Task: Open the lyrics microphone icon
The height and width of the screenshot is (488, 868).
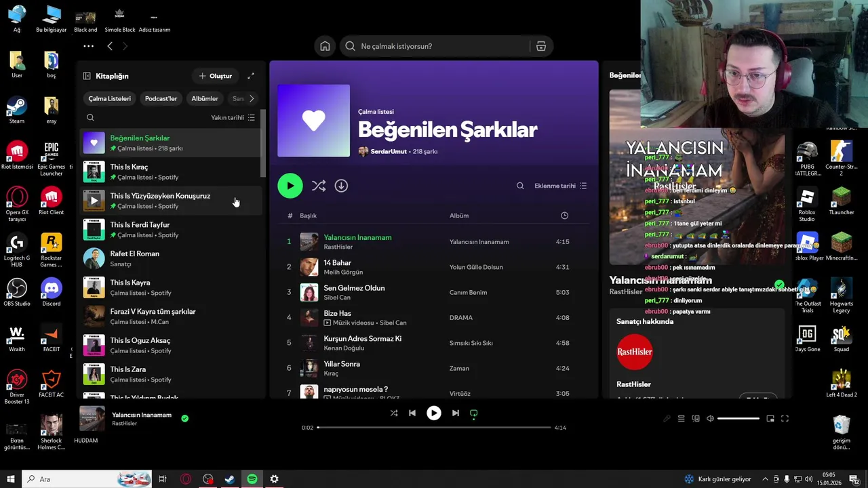Action: [x=667, y=419]
